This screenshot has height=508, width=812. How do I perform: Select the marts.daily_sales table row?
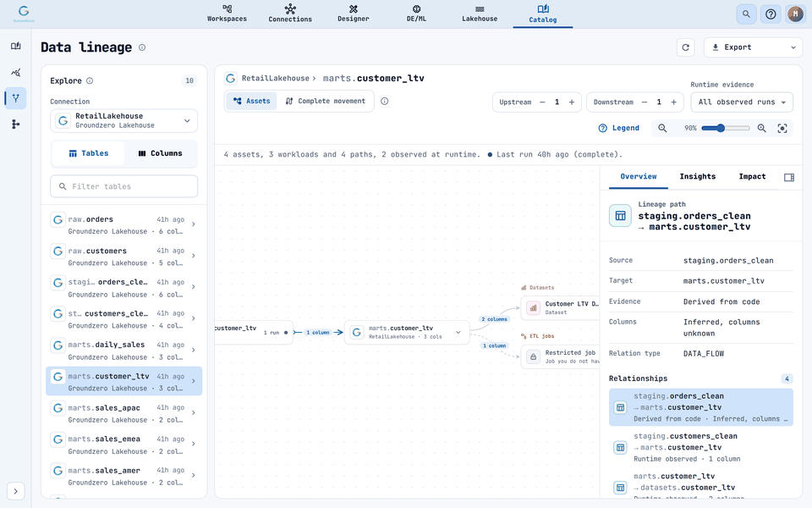click(123, 351)
